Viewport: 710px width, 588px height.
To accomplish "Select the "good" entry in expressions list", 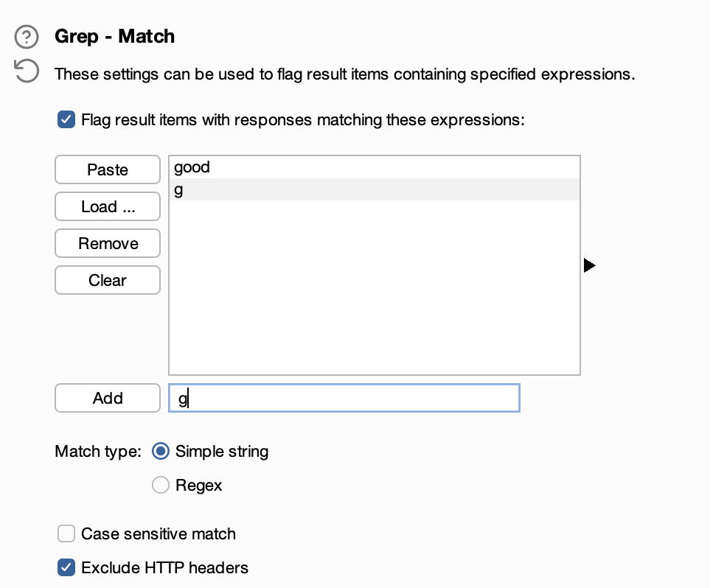I will click(x=375, y=167).
